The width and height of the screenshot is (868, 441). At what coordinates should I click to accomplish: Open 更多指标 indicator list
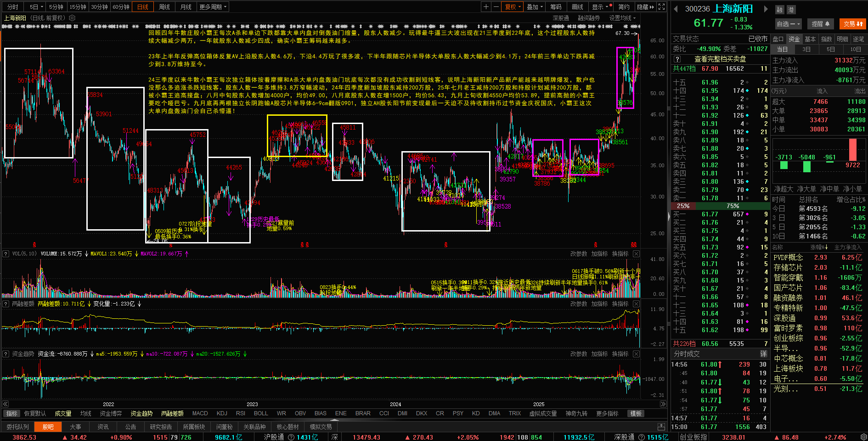607,413
